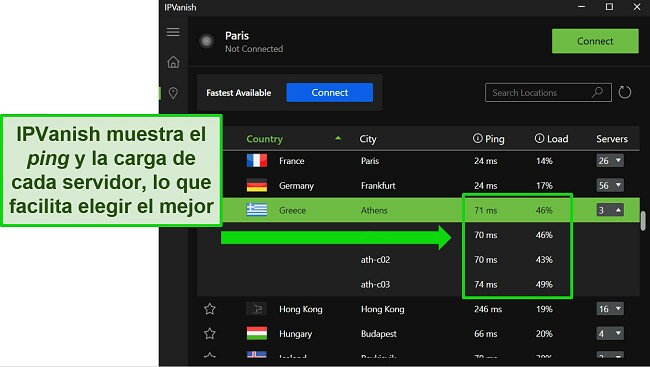650x367 pixels.
Task: Toggle Country sort direction arrow
Action: (x=338, y=138)
